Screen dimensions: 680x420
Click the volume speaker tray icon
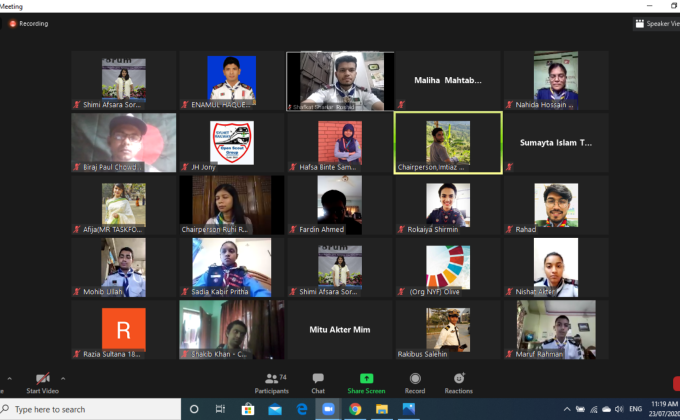pyautogui.click(x=619, y=409)
